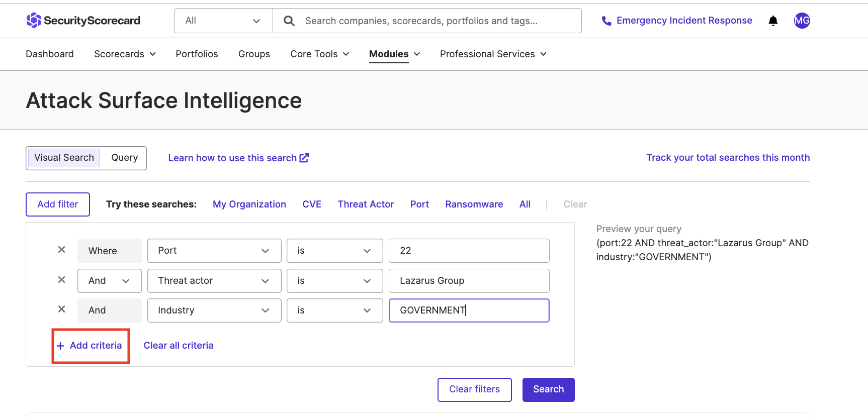
Task: Click the port value field containing 22
Action: point(469,251)
